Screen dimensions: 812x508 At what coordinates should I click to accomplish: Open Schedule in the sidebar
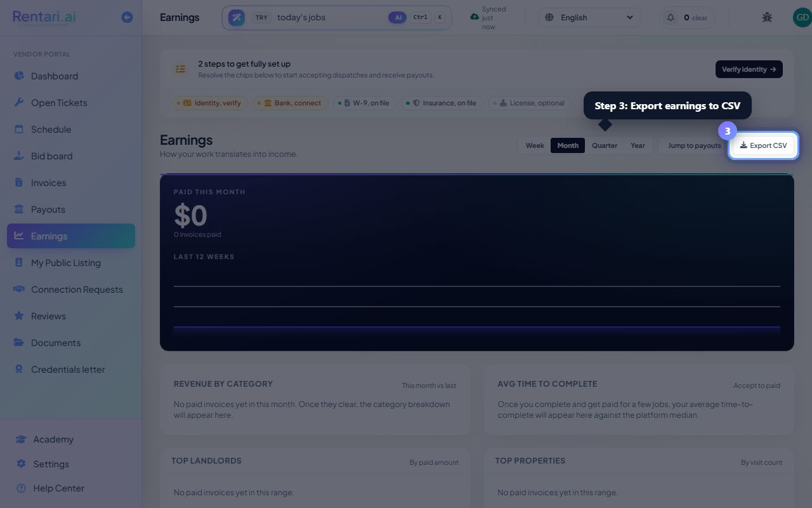point(71,130)
